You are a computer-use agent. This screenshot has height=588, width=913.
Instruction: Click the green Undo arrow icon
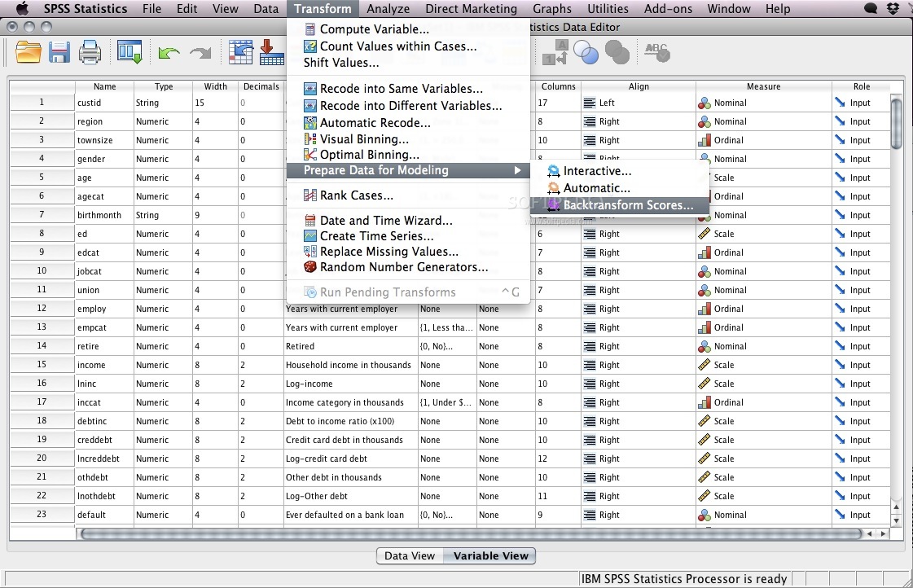click(x=169, y=53)
